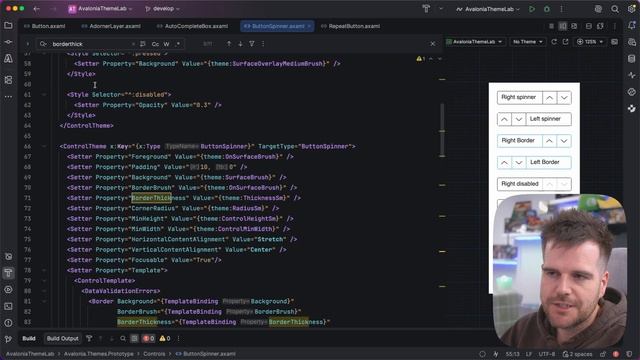Click the UTF-8 encoding status entry
This screenshot has height=360, width=640.
click(x=547, y=354)
